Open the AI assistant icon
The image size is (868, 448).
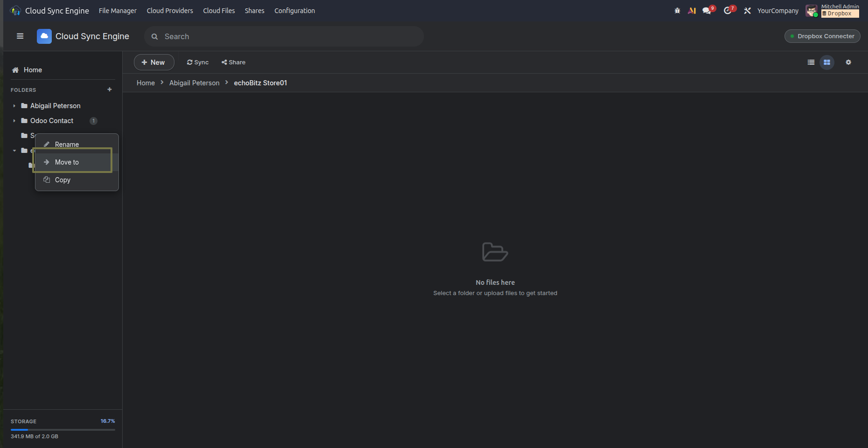point(692,11)
